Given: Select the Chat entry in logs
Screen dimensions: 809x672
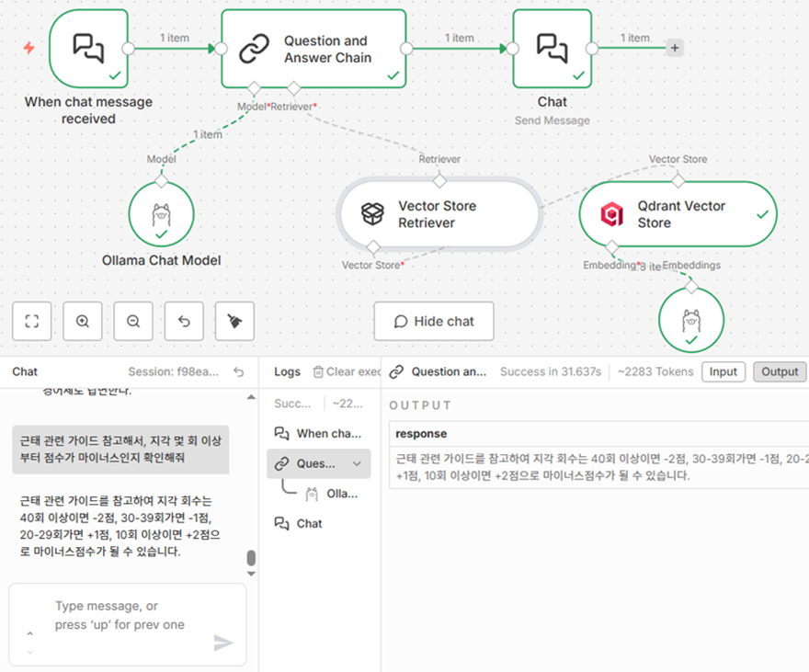Looking at the screenshot, I should [309, 523].
